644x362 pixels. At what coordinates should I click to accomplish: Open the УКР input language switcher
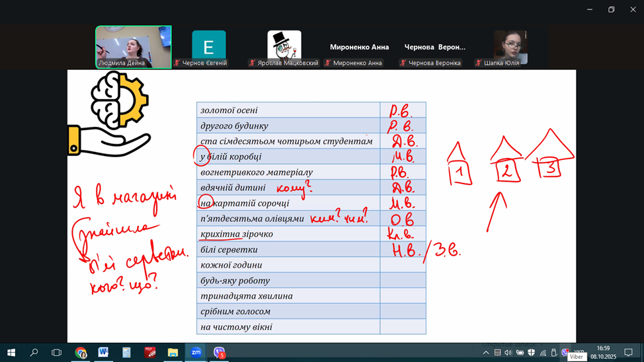click(x=579, y=351)
